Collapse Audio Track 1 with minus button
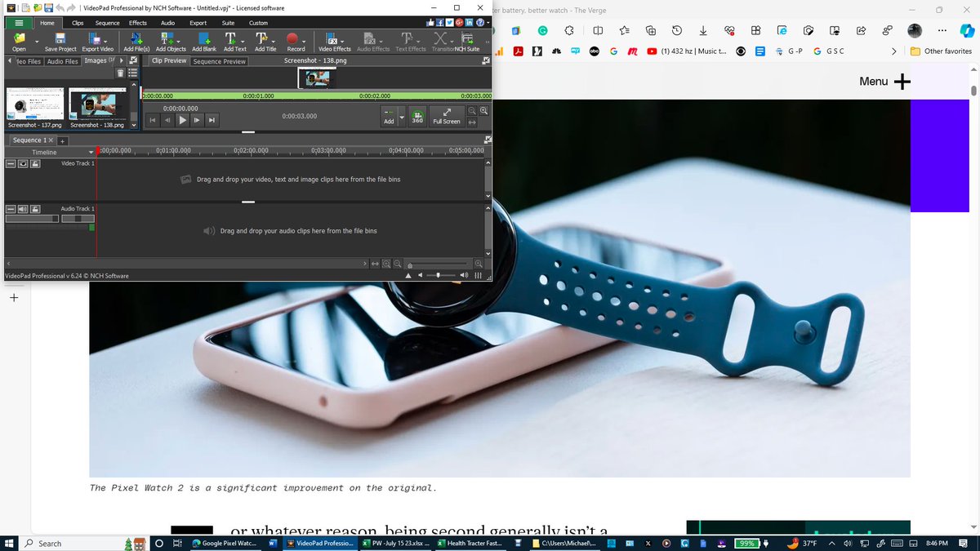Screen dimensions: 980x551 pos(11,209)
